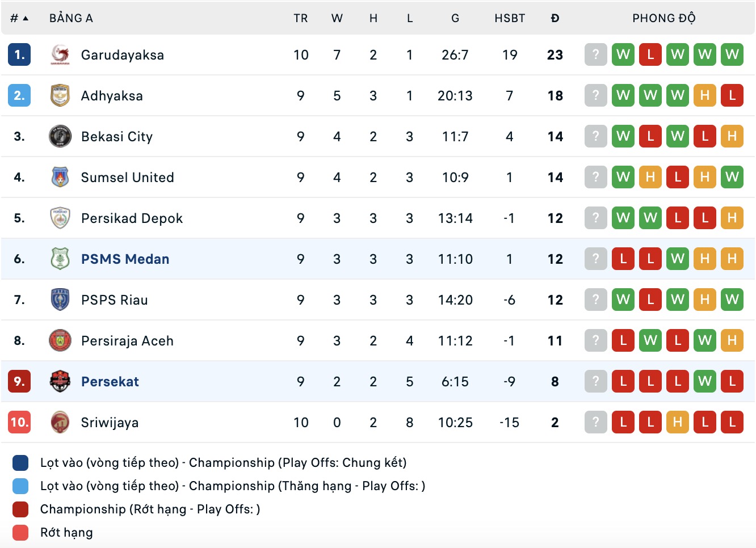Click the dark blue promotion legend swatch
Image resolution: width=756 pixels, height=548 pixels.
pos(20,463)
